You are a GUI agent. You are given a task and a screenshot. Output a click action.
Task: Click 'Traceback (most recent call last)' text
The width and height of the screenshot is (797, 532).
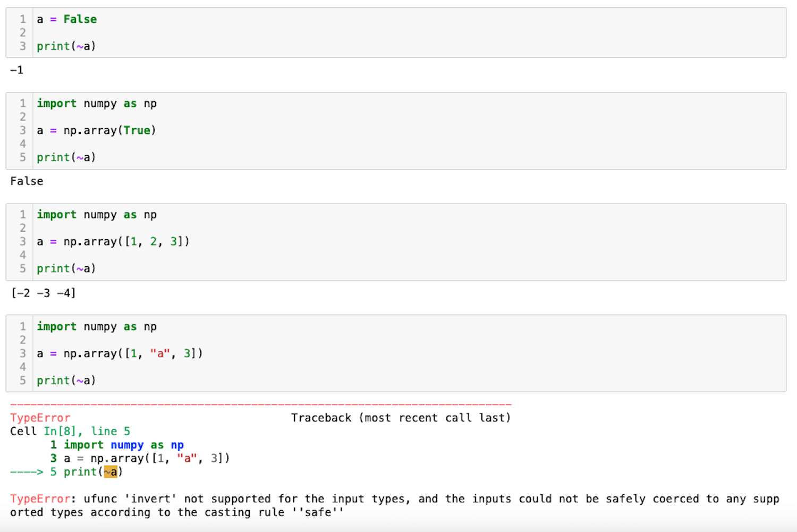click(401, 418)
